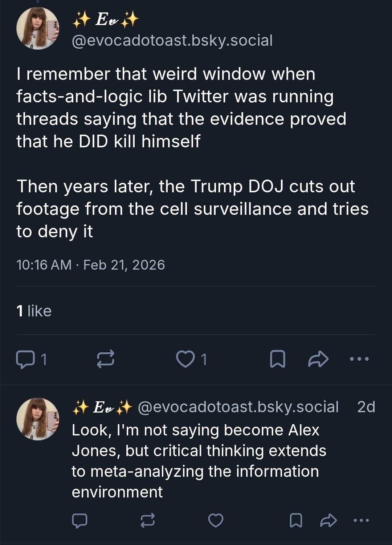This screenshot has height=545, width=392.
Task: Bookmark the Alex Jones follow-up post
Action: 296,520
